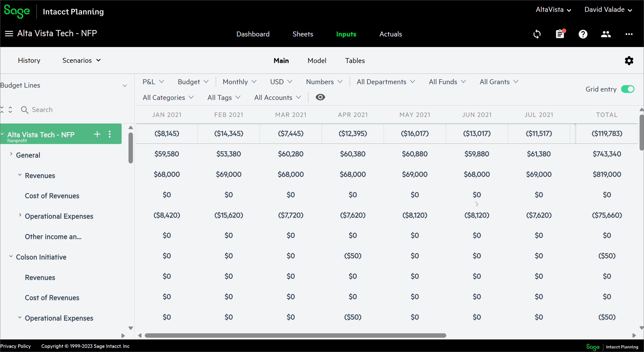Viewport: 644px width, 352px height.
Task: Click the tree panel scroll down arrow
Action: 130,328
